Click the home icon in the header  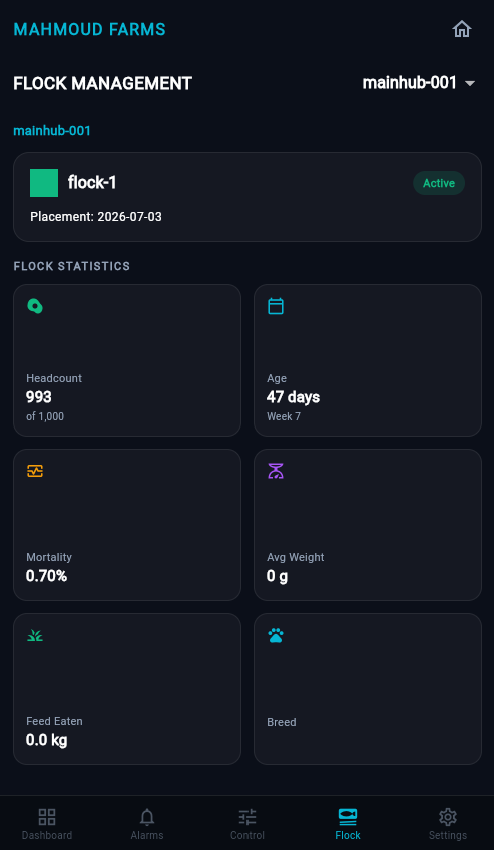(x=461, y=29)
